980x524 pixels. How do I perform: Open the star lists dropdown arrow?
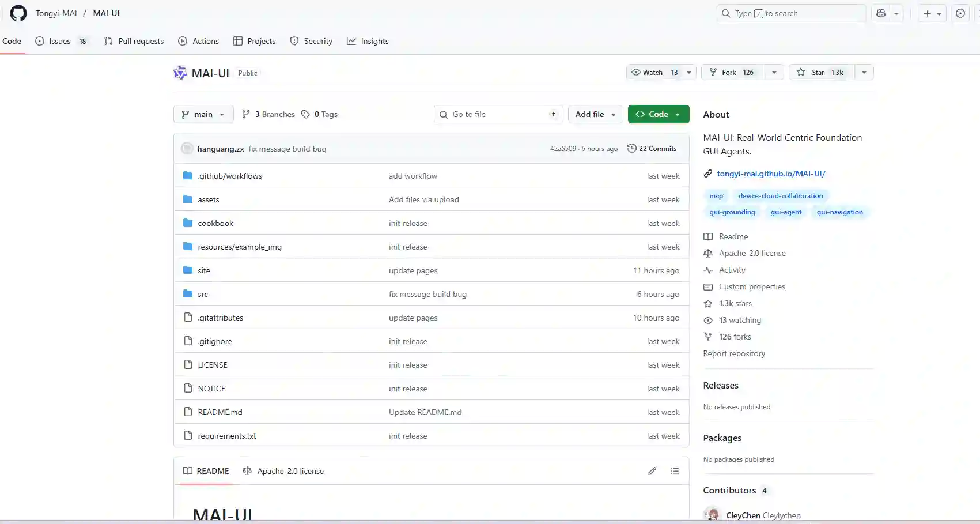[x=864, y=73]
